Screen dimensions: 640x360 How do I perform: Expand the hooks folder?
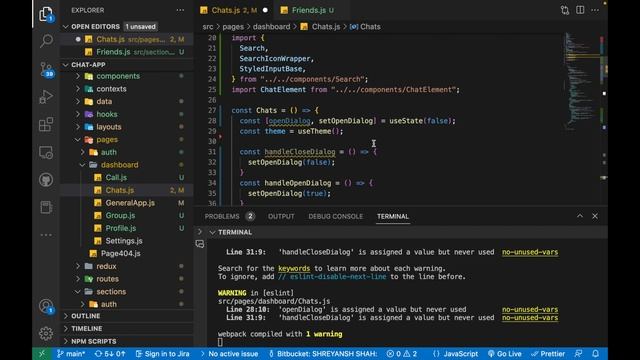(127, 114)
